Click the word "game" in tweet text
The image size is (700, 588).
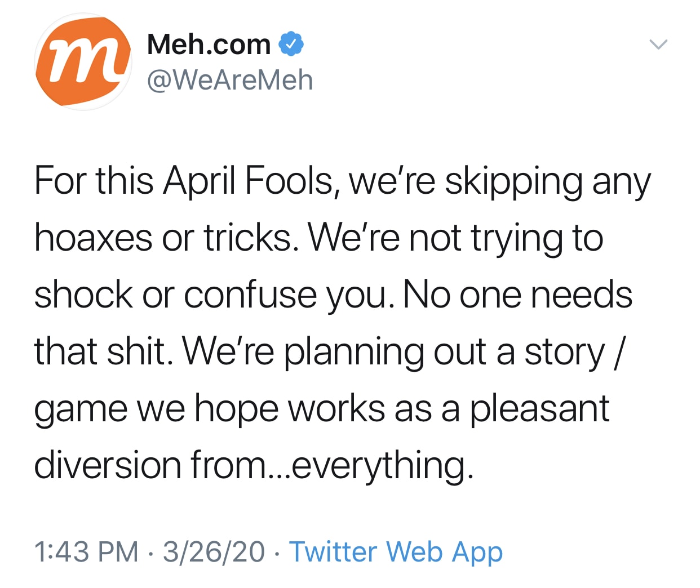pyautogui.click(x=81, y=409)
